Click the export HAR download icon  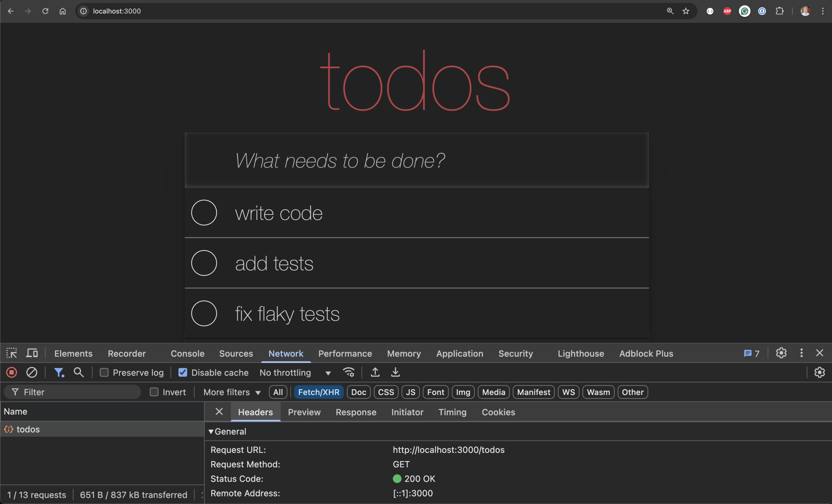(395, 372)
